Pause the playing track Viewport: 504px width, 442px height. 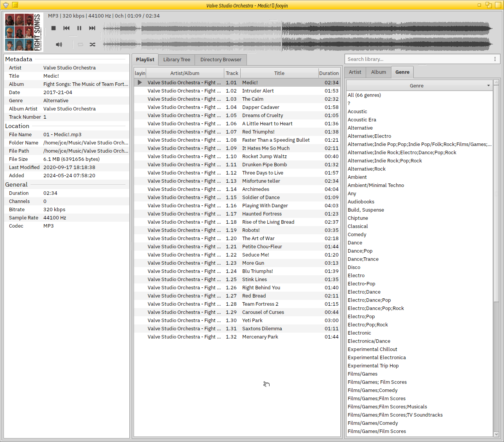pyautogui.click(x=79, y=28)
